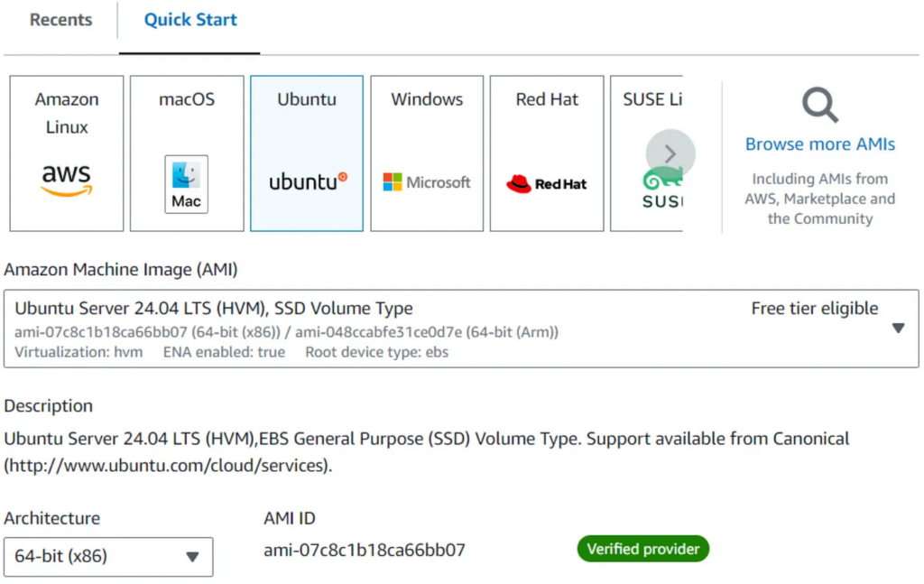Screen dimensions: 924x584
Task: Click the Ubuntu description text paragraph
Action: tap(427, 452)
